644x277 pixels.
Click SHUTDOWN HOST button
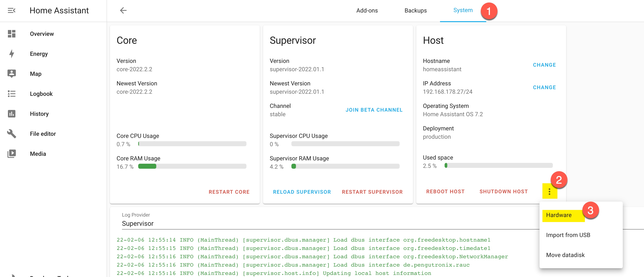(504, 192)
